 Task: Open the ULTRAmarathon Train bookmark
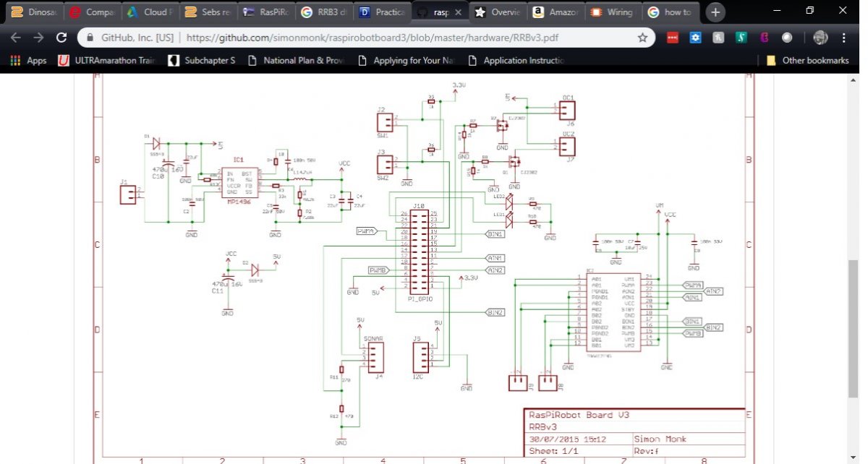106,61
